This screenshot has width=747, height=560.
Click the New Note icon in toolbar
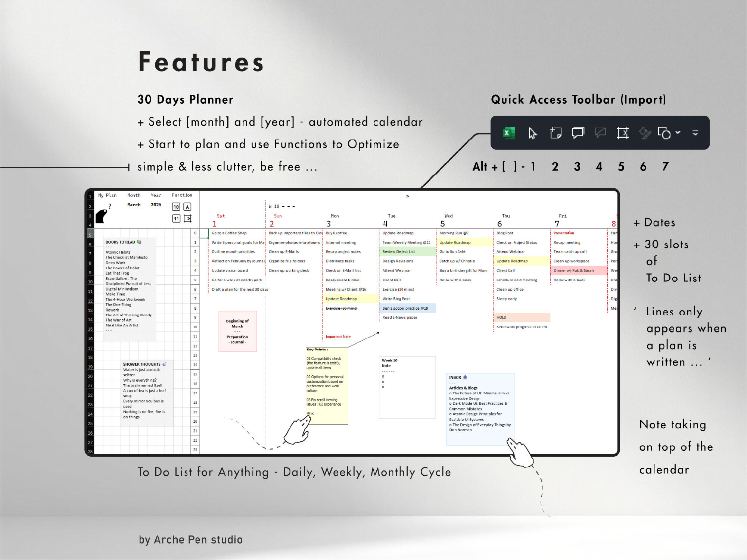click(x=555, y=133)
